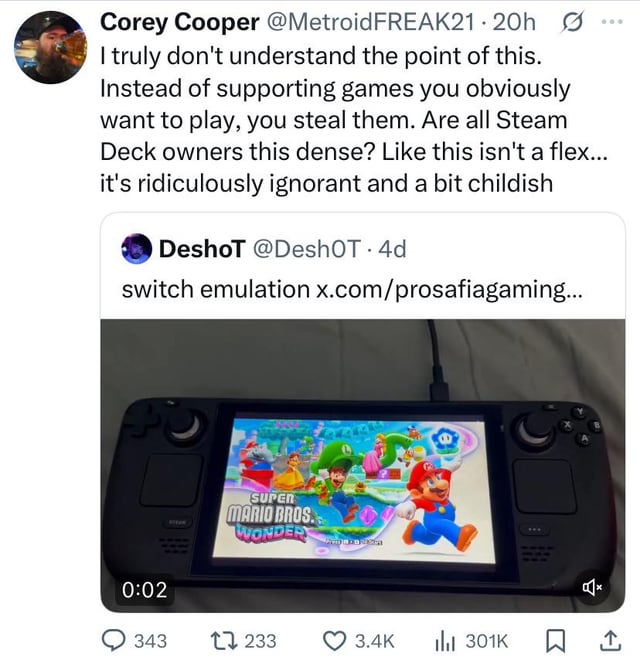Image resolution: width=640 pixels, height=670 pixels.
Task: Open the quoted tweet text 'switch emulation'
Action: click(x=215, y=290)
